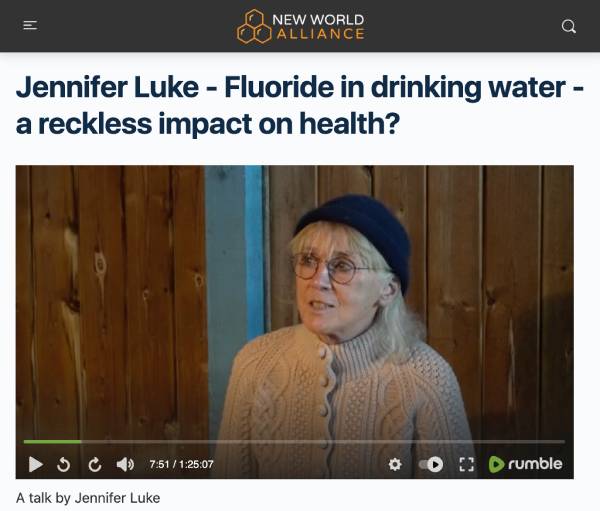Click the caption "A talk by Jennifer Luke"
The image size is (600, 511).
[x=88, y=498]
